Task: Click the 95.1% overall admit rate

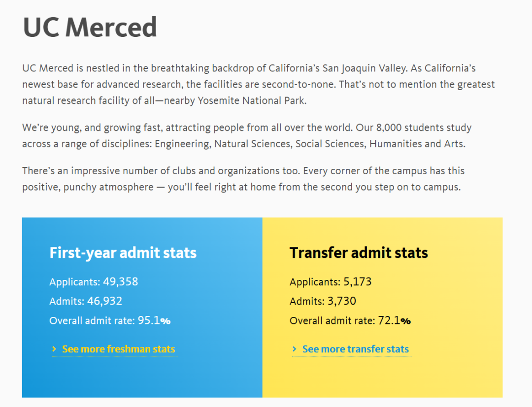Action: (x=154, y=321)
